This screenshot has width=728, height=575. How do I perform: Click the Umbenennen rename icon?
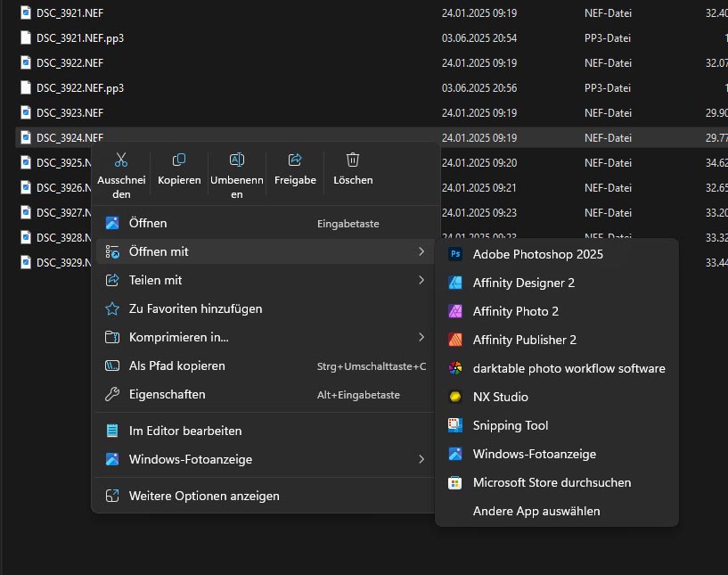237,160
